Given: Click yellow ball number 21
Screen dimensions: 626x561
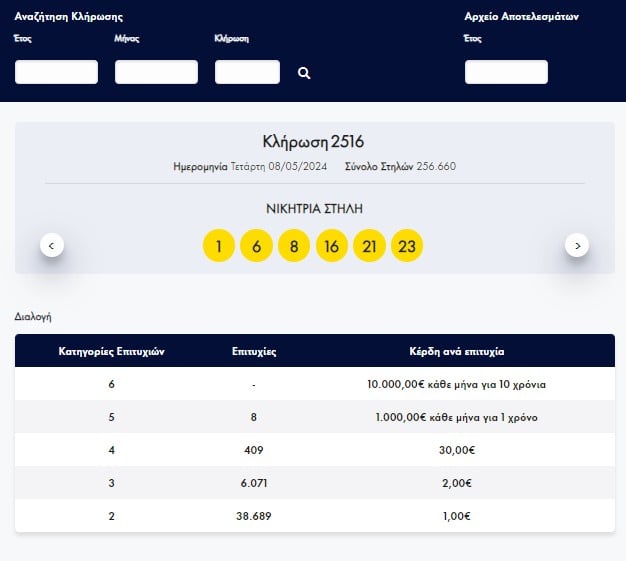Looking at the screenshot, I should click(369, 246).
